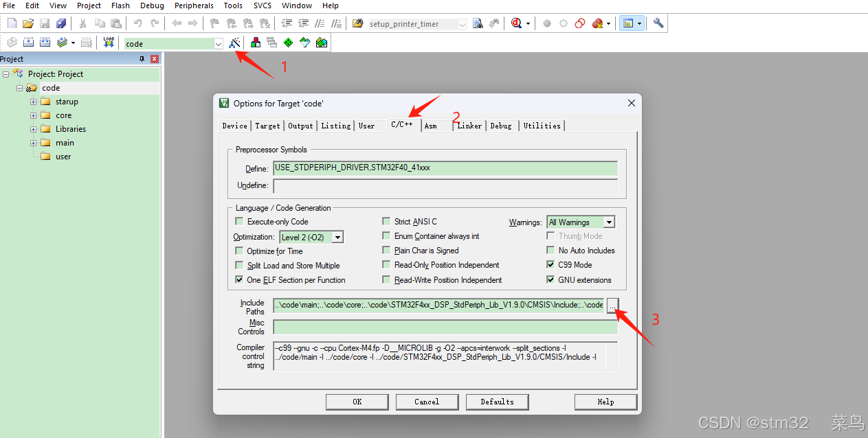This screenshot has width=868, height=438.
Task: Start the debug session icon
Action: 517,23
